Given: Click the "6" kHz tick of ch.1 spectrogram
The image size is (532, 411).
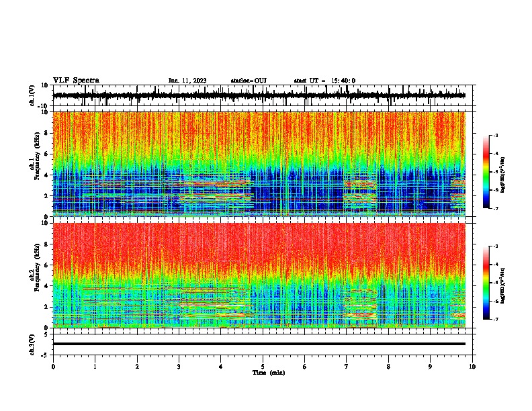Looking at the screenshot, I should [x=46, y=154].
